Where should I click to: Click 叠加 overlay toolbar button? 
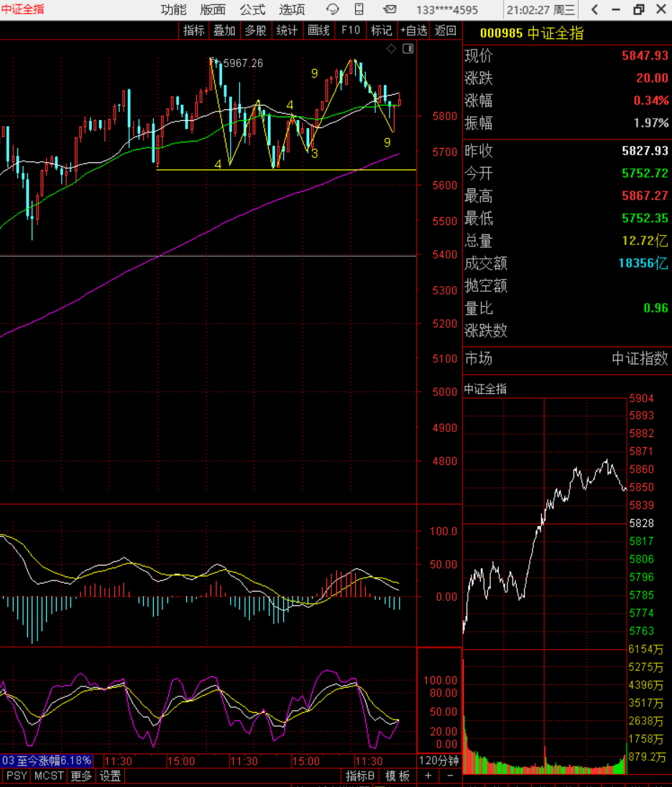[x=224, y=30]
